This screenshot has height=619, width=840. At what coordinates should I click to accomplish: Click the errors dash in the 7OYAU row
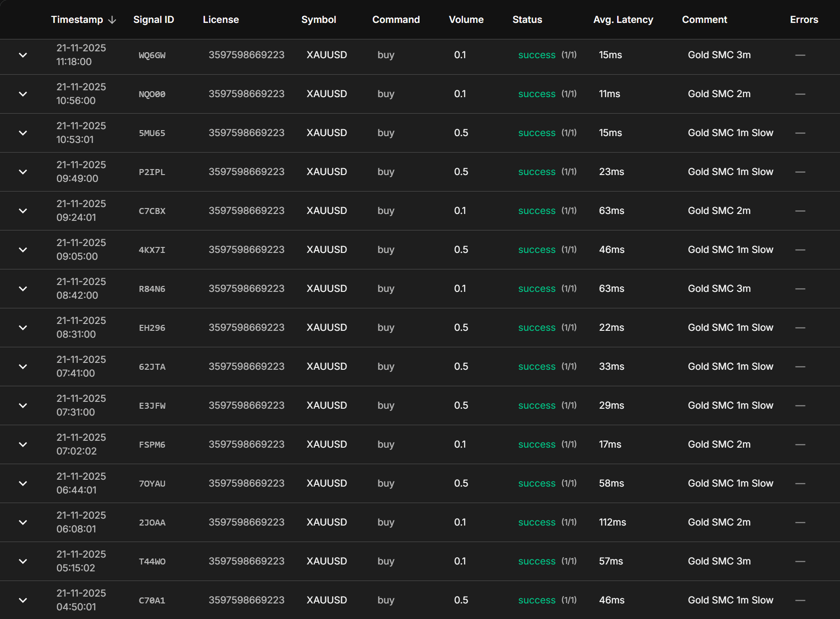tap(800, 483)
